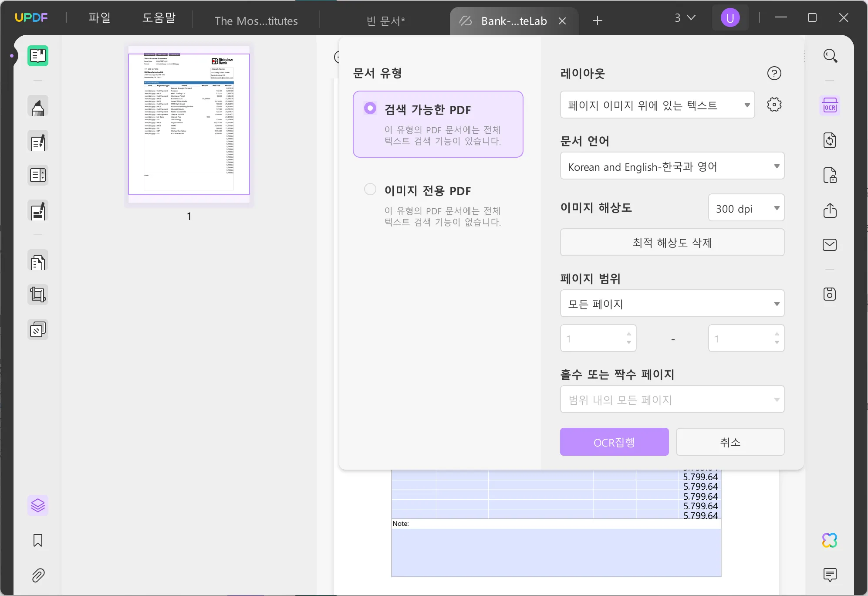Select the Comment highlighter tool
Screen dimensions: 868x596
tap(38, 106)
